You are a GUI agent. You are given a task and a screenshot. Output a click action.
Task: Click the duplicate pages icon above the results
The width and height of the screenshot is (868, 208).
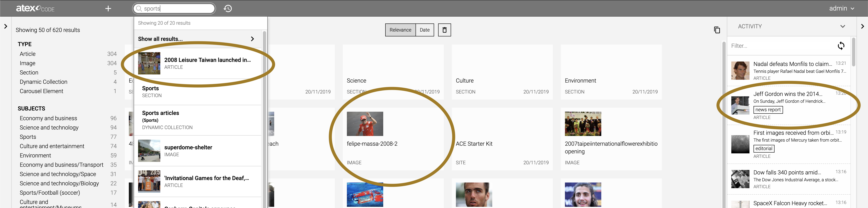(x=717, y=30)
